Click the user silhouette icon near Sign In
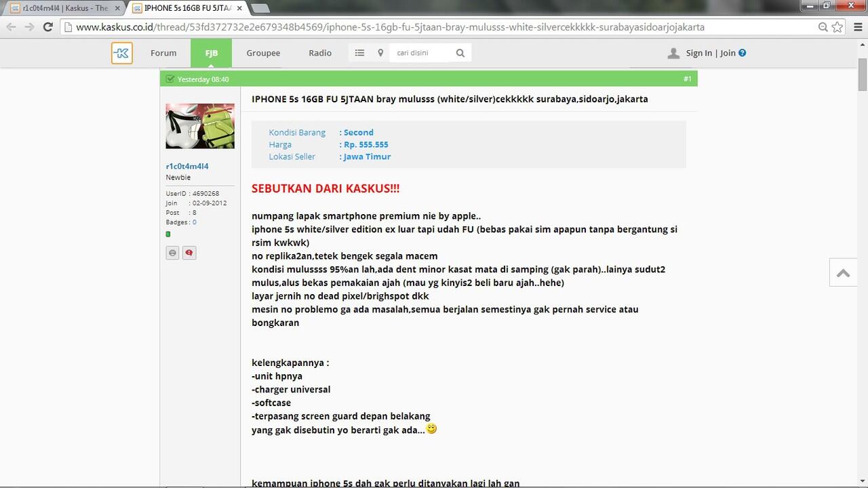The image size is (868, 488). coord(673,53)
